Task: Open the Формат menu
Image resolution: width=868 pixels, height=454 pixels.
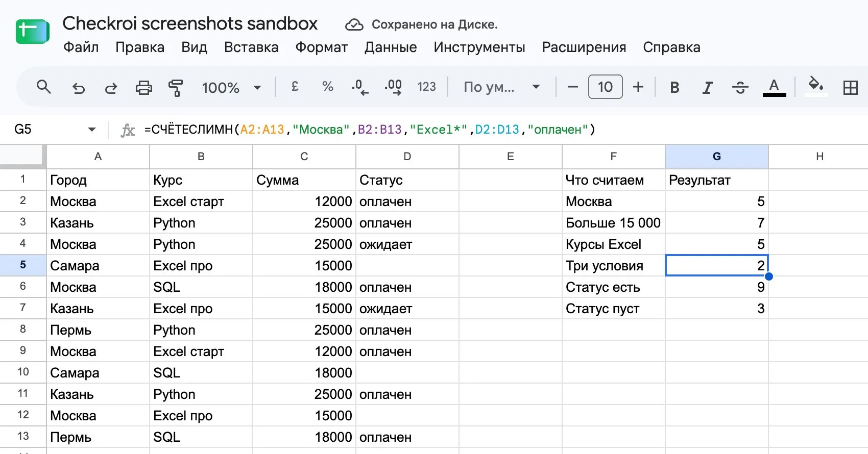Action: 322,47
